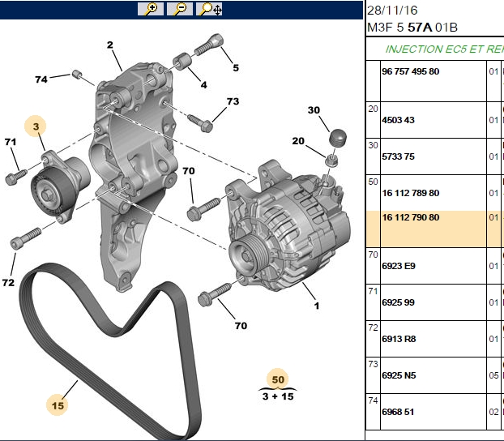Viewport: 504px width, 441px height.
Task: Click the serpentine belt illustration
Action: click(x=109, y=351)
